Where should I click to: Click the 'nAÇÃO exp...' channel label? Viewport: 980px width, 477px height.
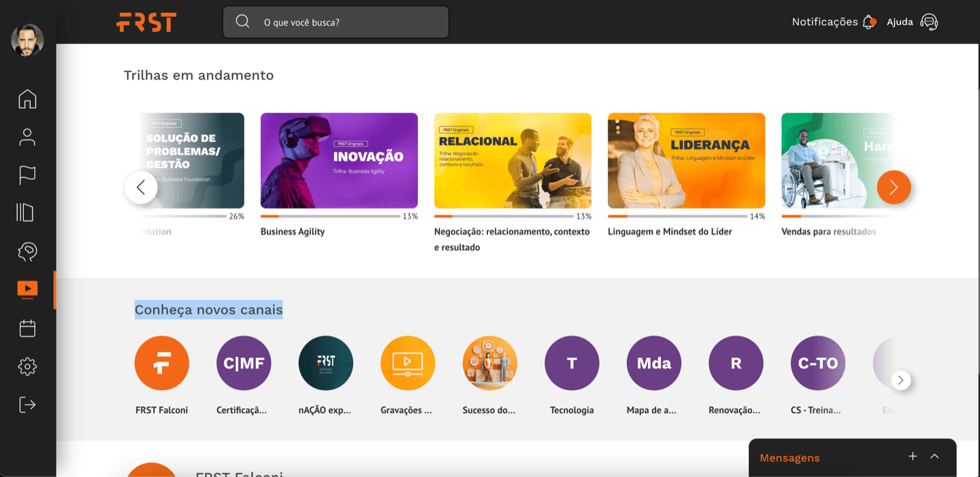pos(325,410)
